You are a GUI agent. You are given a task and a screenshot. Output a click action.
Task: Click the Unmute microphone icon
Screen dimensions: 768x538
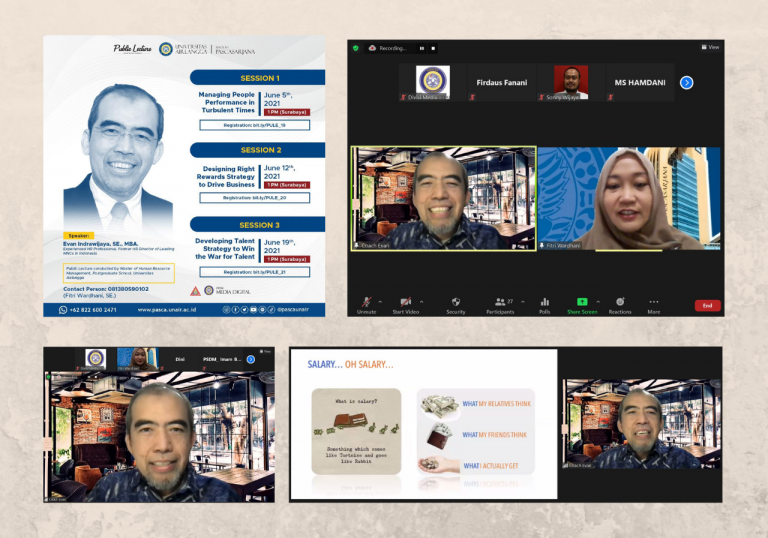tap(366, 302)
